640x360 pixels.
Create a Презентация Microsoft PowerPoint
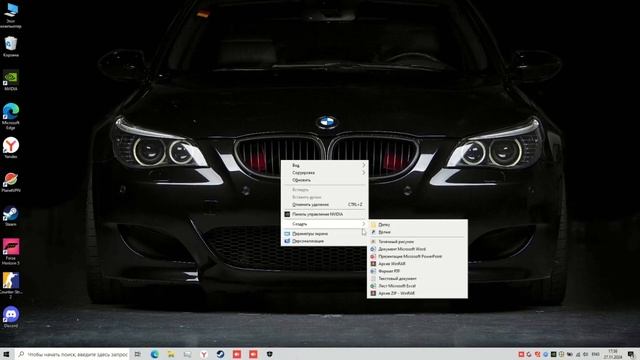coord(417,256)
